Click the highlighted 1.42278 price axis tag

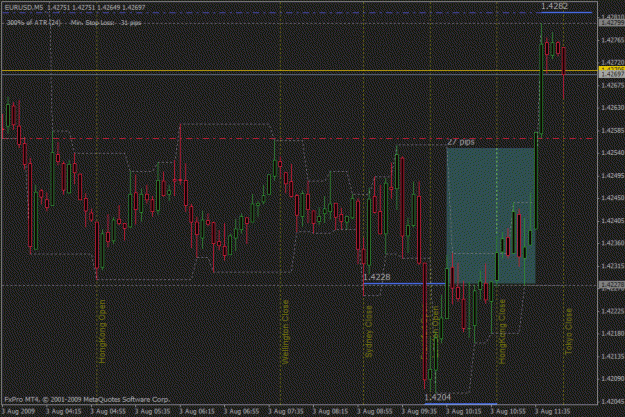(612, 285)
